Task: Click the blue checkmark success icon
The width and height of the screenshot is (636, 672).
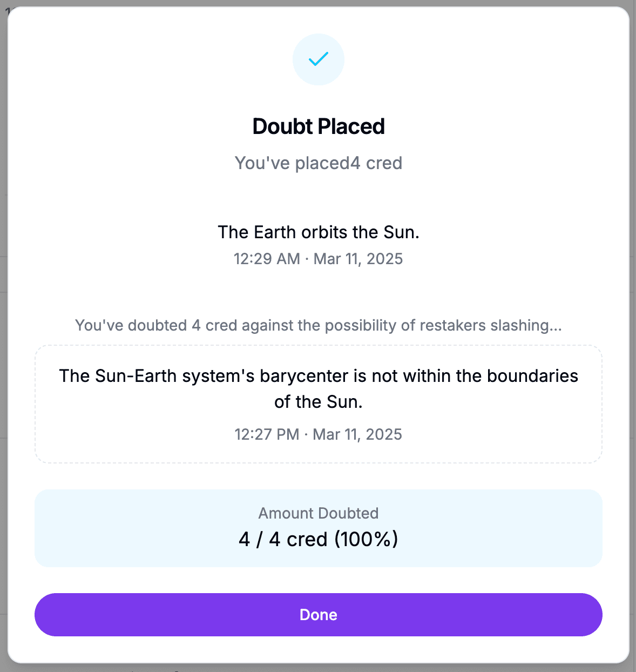Action: (x=319, y=59)
